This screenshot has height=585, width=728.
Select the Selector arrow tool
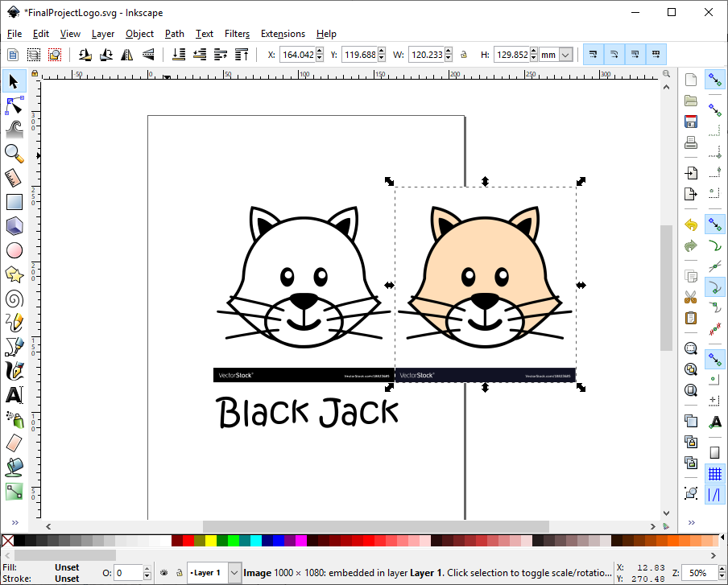pos(14,81)
